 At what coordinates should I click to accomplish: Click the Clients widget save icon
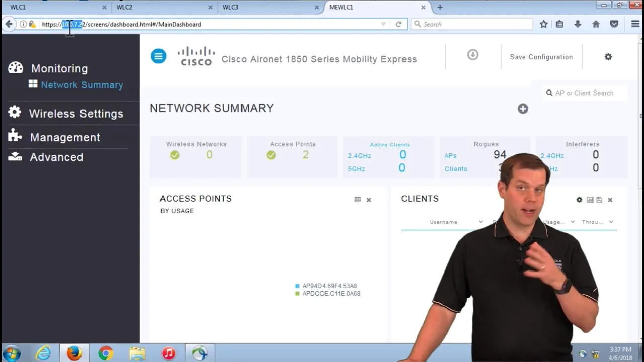599,200
